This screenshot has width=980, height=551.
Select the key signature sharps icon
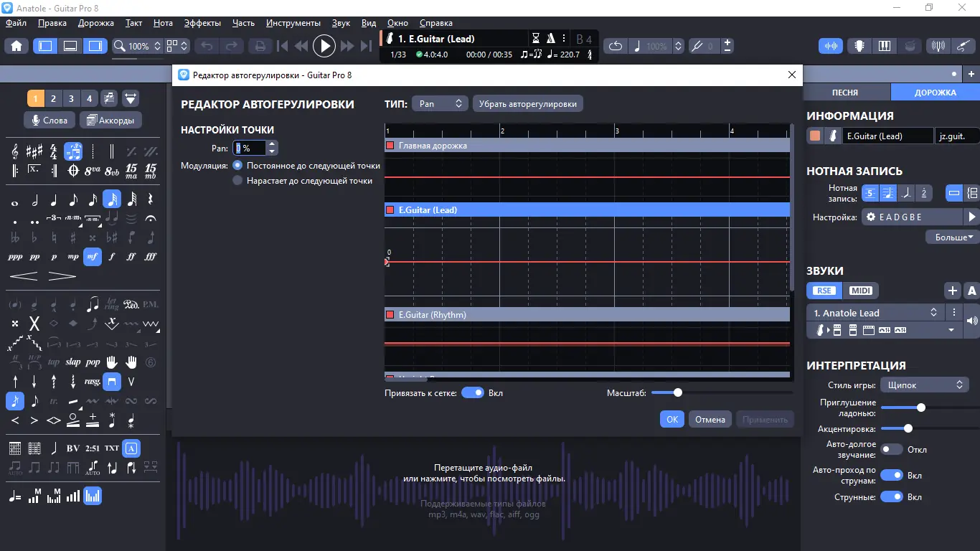[34, 151]
